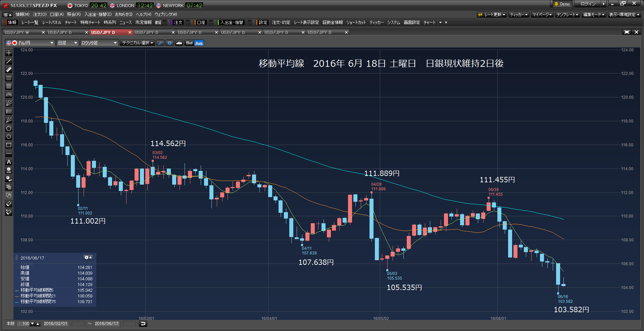Select the fan lines tool

pos(9,103)
